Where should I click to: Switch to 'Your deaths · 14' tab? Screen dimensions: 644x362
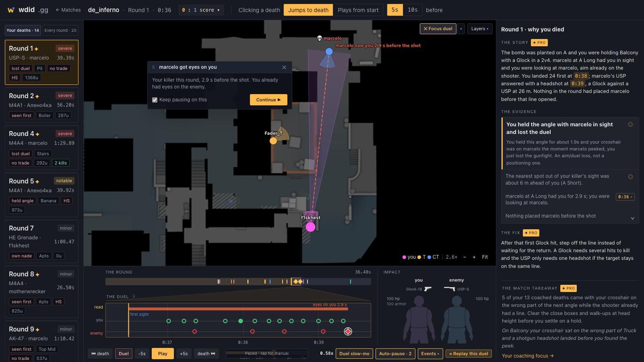(x=23, y=31)
